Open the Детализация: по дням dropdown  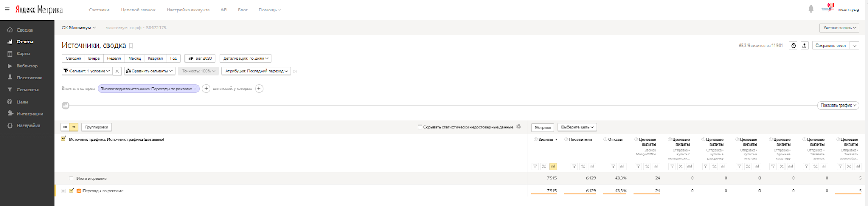[245, 58]
